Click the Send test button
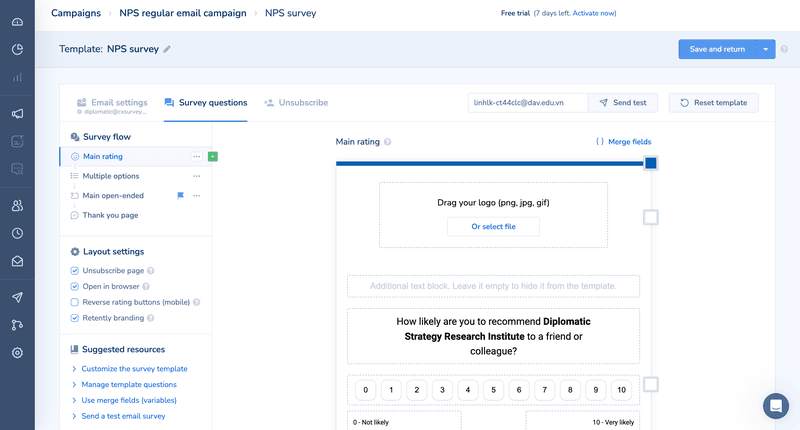Screen dimensions: 800x430 click(x=621, y=102)
